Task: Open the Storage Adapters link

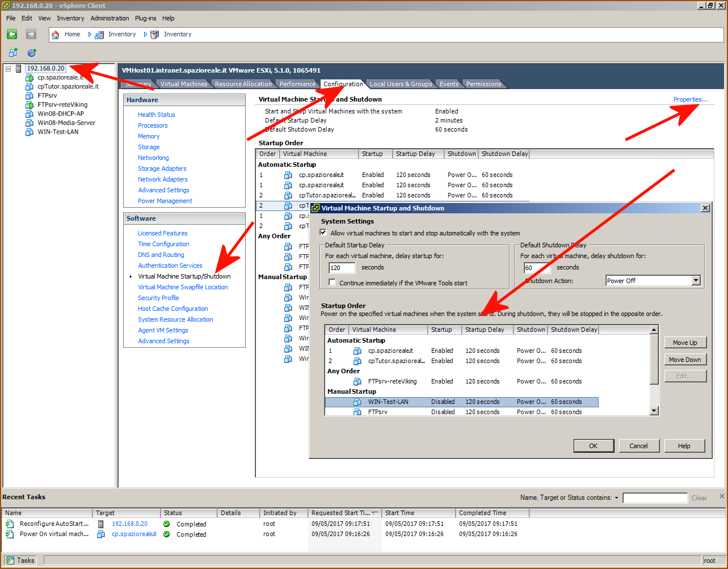Action: click(162, 168)
